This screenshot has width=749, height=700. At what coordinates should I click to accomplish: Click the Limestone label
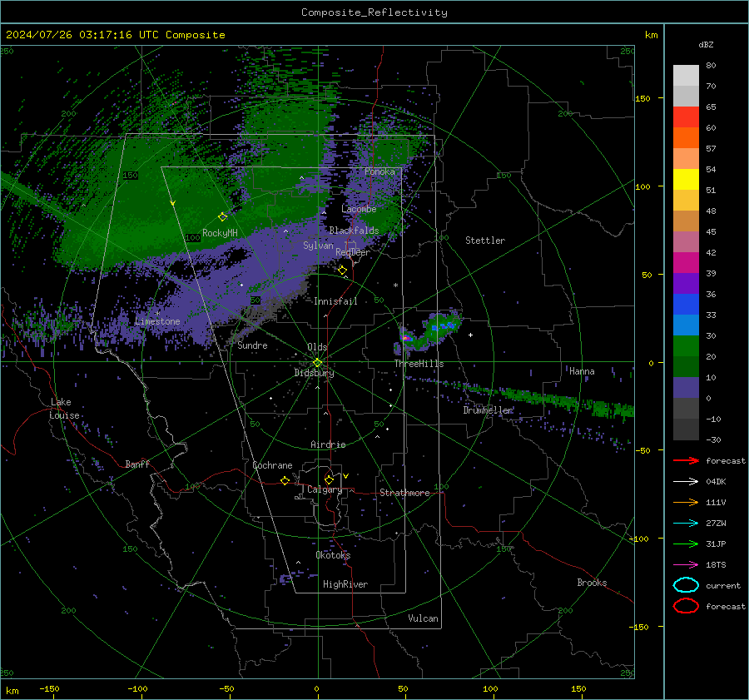coord(157,321)
